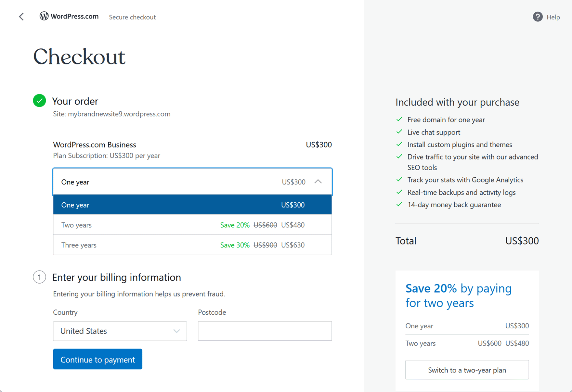Image resolution: width=572 pixels, height=392 pixels.
Task: Choose the Three years plan option
Action: 192,245
